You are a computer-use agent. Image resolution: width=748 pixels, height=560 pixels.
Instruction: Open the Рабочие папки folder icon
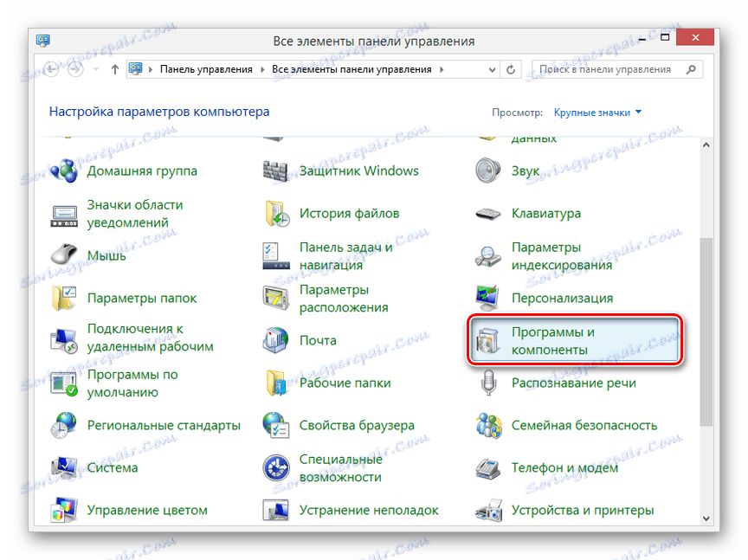tap(277, 383)
